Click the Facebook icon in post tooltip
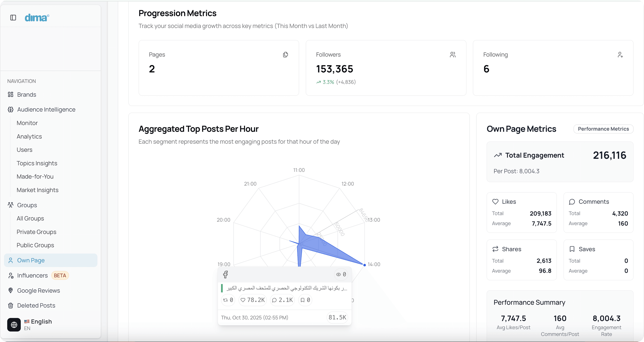Viewport: 644px width, 342px height. click(225, 274)
